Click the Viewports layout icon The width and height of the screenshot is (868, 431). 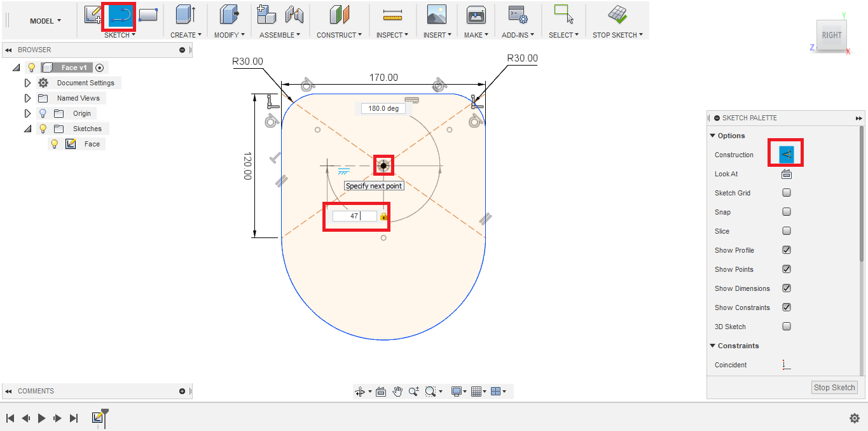point(496,392)
